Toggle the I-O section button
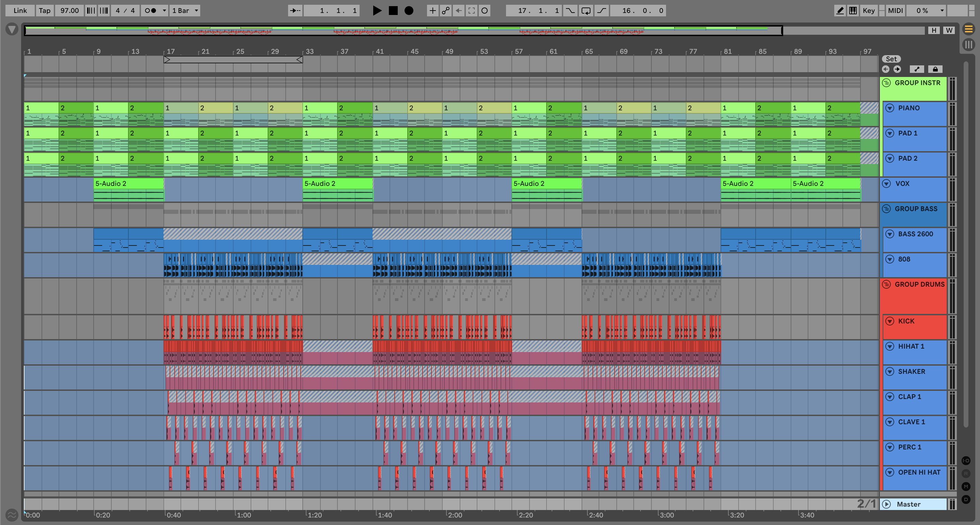This screenshot has width=980, height=525. [966, 461]
